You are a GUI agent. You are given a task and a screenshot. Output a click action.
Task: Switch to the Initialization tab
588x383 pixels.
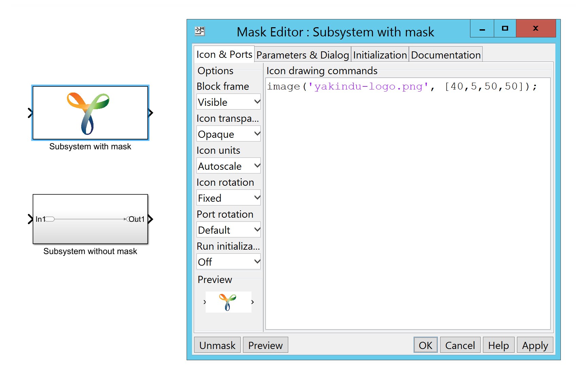380,55
